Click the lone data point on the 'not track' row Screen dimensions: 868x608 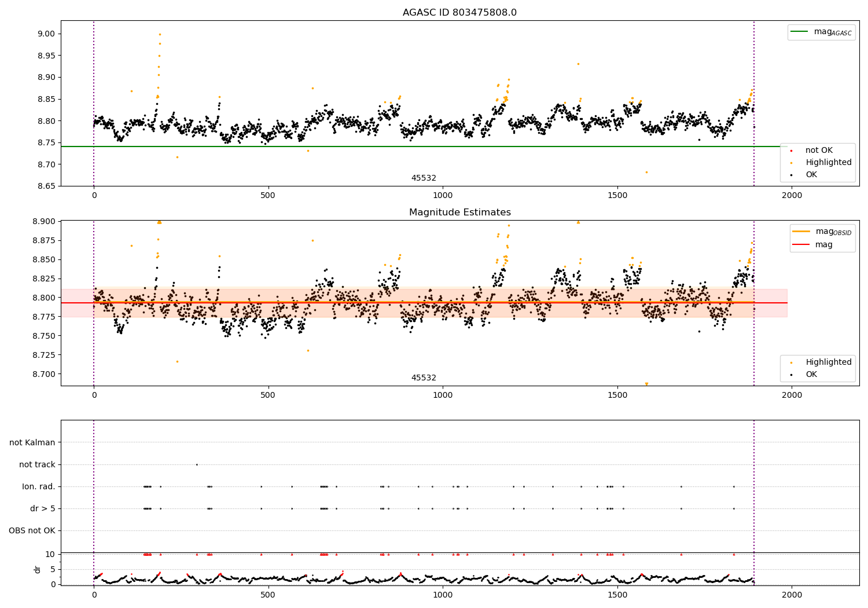click(197, 464)
